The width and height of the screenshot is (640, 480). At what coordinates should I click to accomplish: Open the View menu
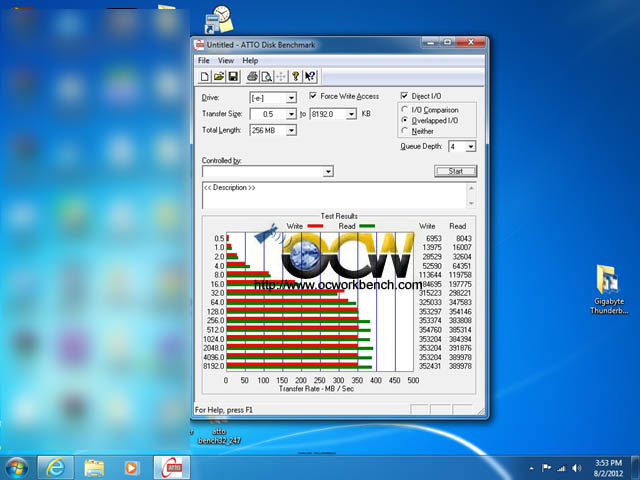point(226,61)
